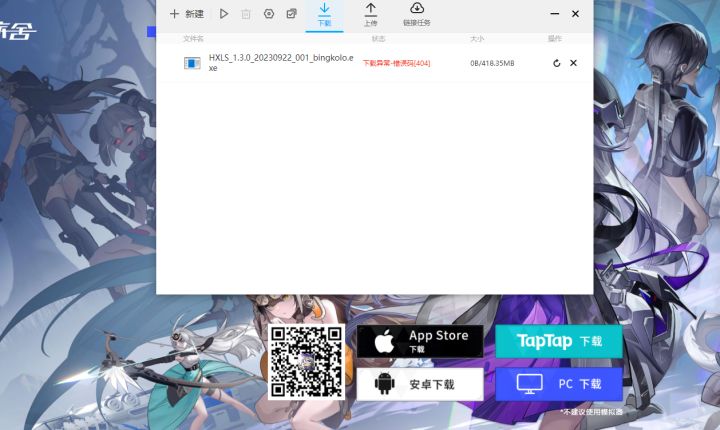Screen dimensions: 720x430
Task: Start downloads with the play icon
Action: tap(224, 14)
